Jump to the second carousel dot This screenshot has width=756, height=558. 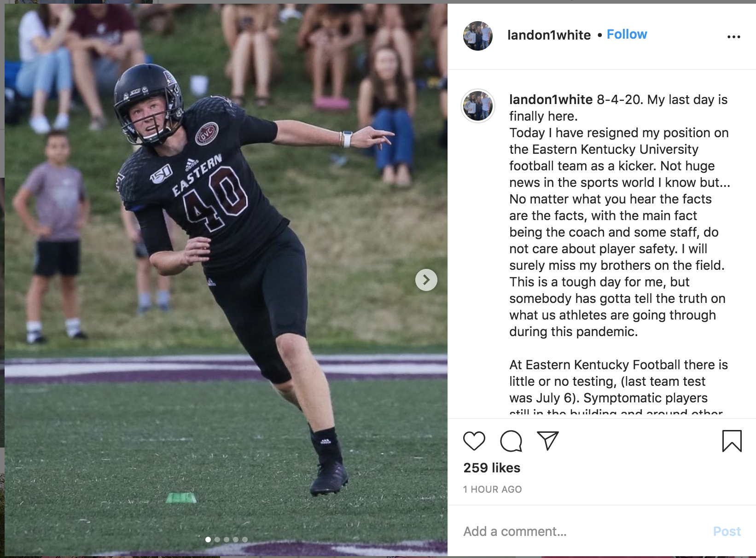[217, 540]
